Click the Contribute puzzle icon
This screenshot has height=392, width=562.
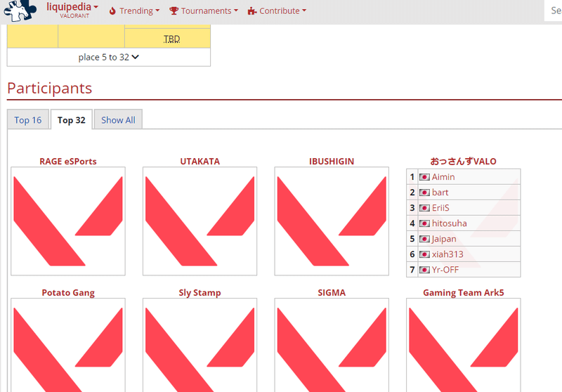pyautogui.click(x=252, y=11)
